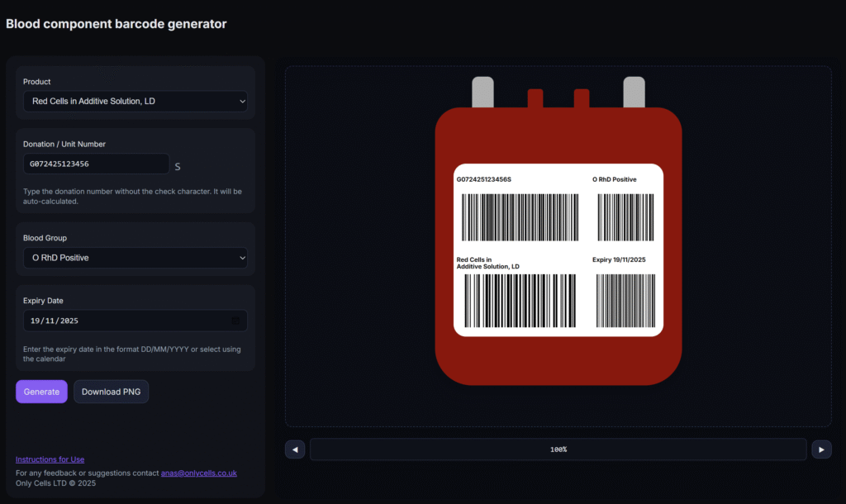This screenshot has height=504, width=846.
Task: Click the 'Blood component barcode generator' heading
Action: point(116,24)
